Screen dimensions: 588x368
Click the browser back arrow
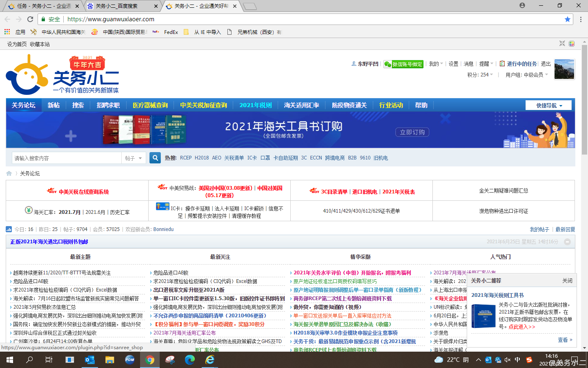[x=7, y=19]
